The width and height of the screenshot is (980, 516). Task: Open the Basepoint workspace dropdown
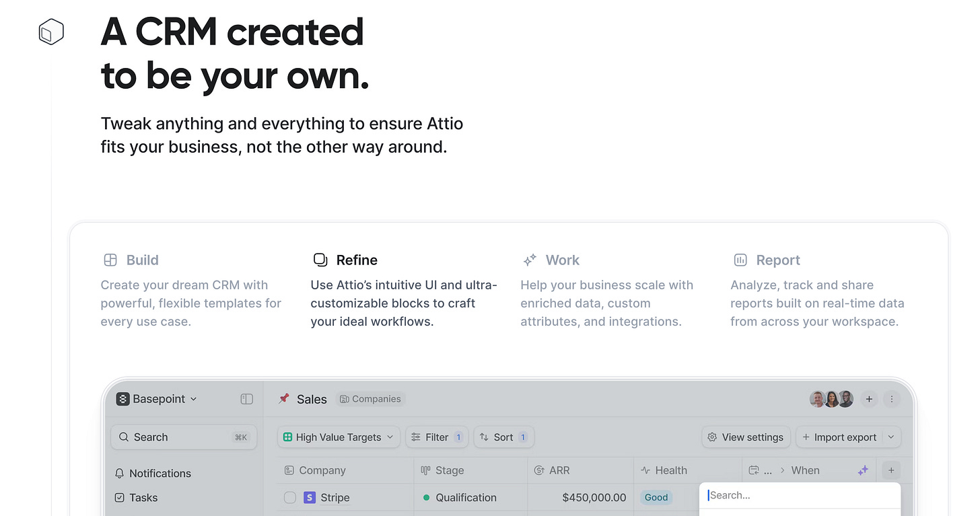coord(157,399)
